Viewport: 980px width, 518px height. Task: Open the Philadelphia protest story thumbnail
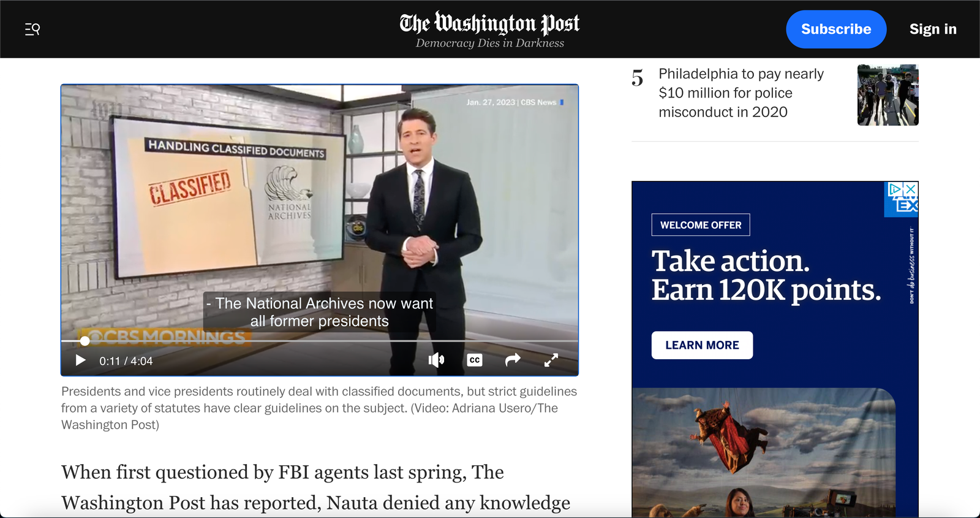(888, 95)
